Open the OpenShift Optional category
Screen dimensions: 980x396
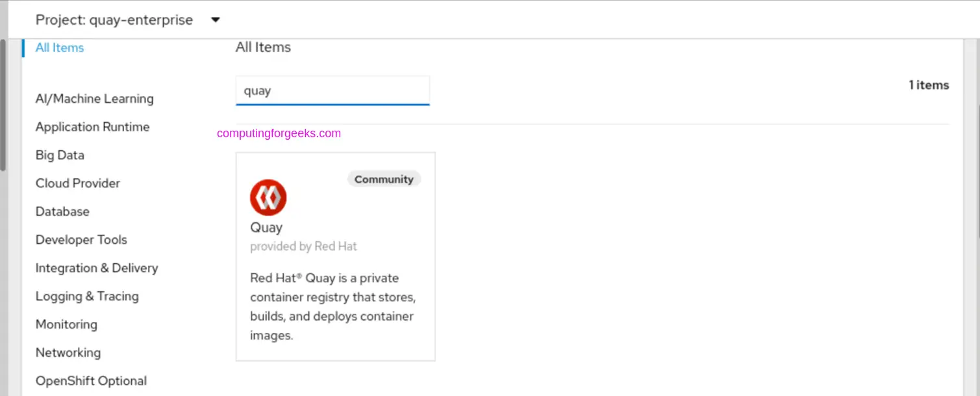[91, 380]
